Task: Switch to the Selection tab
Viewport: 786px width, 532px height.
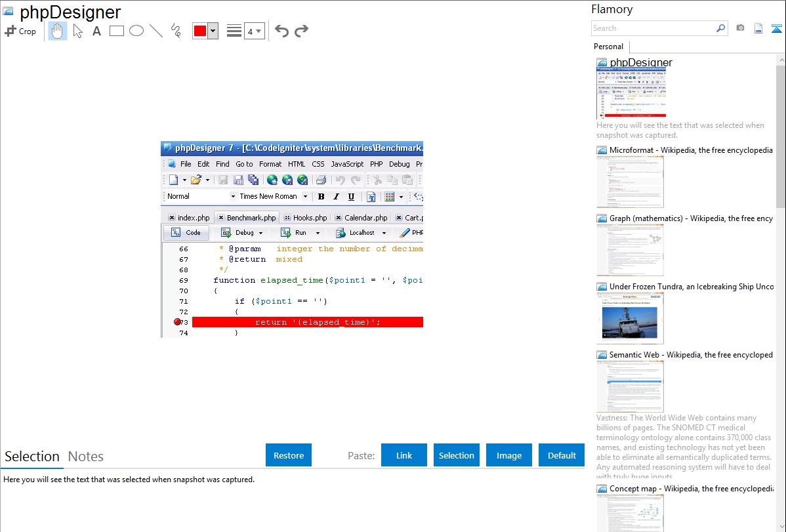Action: 32,457
